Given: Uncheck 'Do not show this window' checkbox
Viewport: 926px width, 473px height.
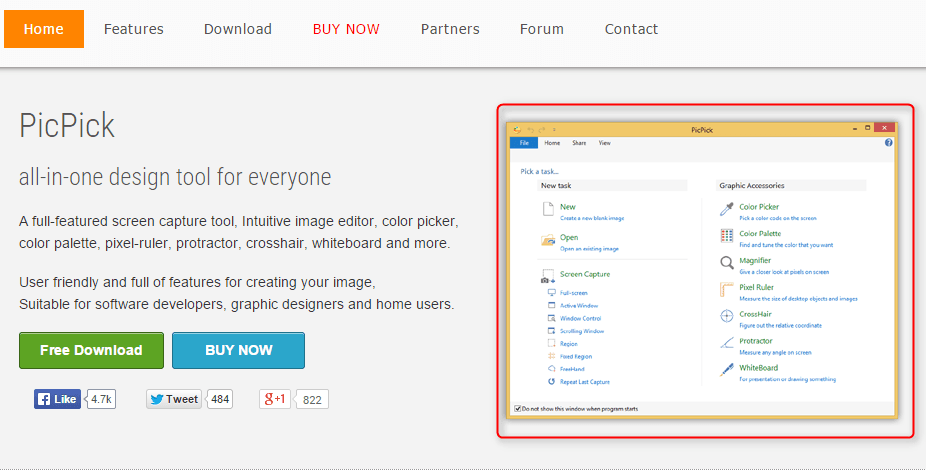Looking at the screenshot, I should pyautogui.click(x=517, y=408).
